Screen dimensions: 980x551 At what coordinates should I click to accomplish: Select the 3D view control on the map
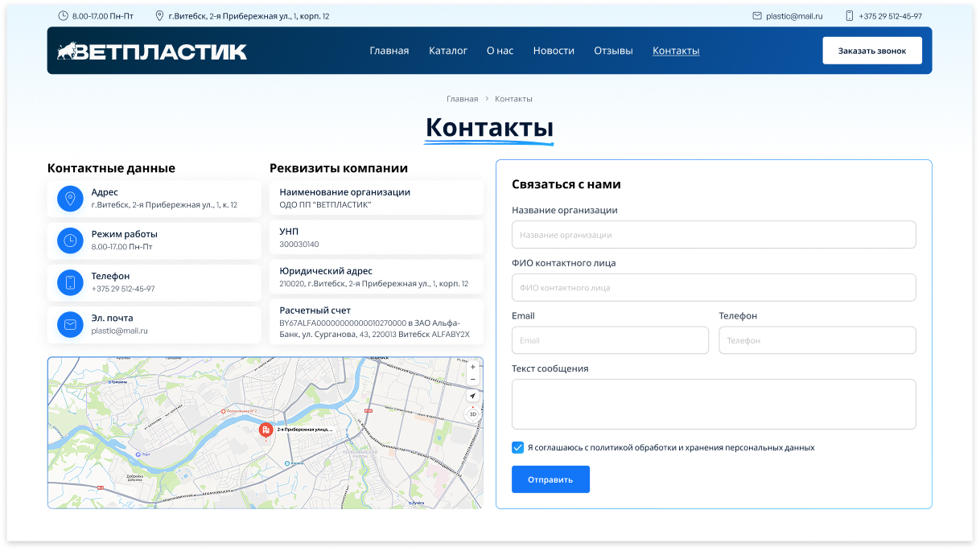tap(472, 413)
